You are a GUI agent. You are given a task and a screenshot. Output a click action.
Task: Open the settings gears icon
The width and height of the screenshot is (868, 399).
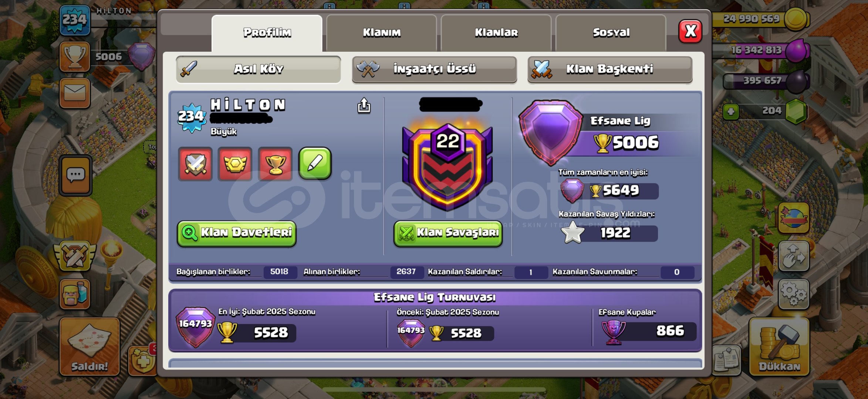click(794, 294)
